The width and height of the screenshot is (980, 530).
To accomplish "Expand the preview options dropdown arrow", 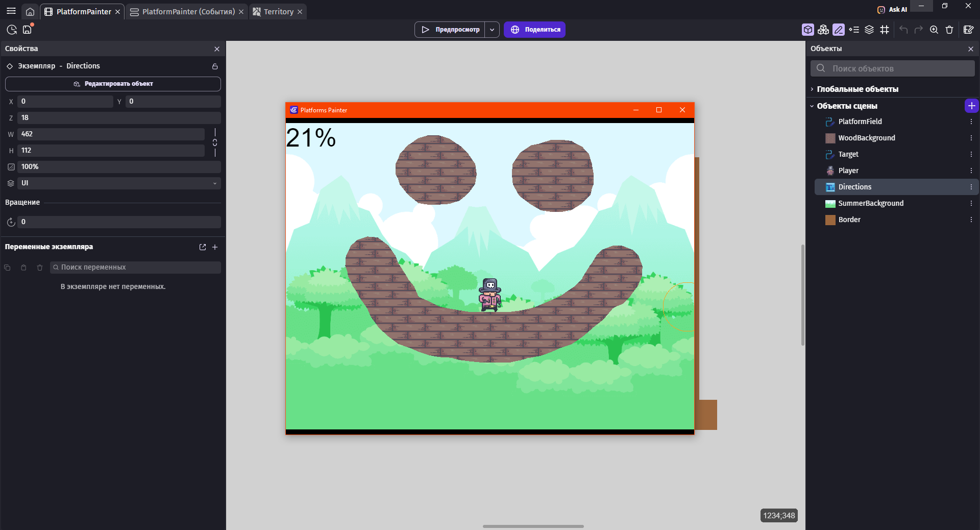I will tap(492, 30).
